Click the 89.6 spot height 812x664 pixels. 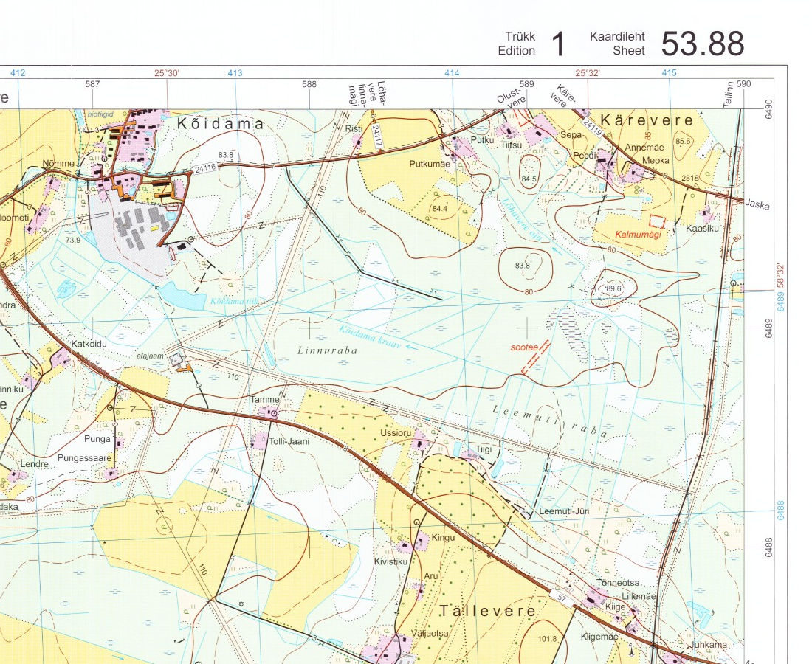pyautogui.click(x=613, y=288)
